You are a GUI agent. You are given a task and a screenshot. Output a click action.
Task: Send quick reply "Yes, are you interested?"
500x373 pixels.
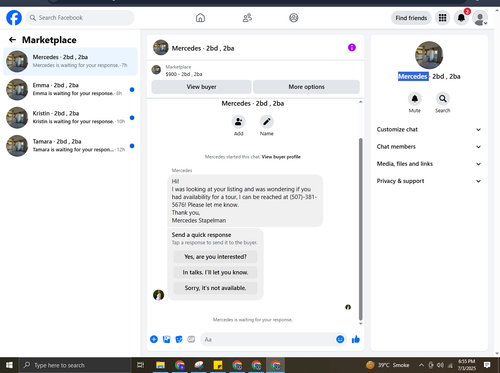pyautogui.click(x=215, y=257)
